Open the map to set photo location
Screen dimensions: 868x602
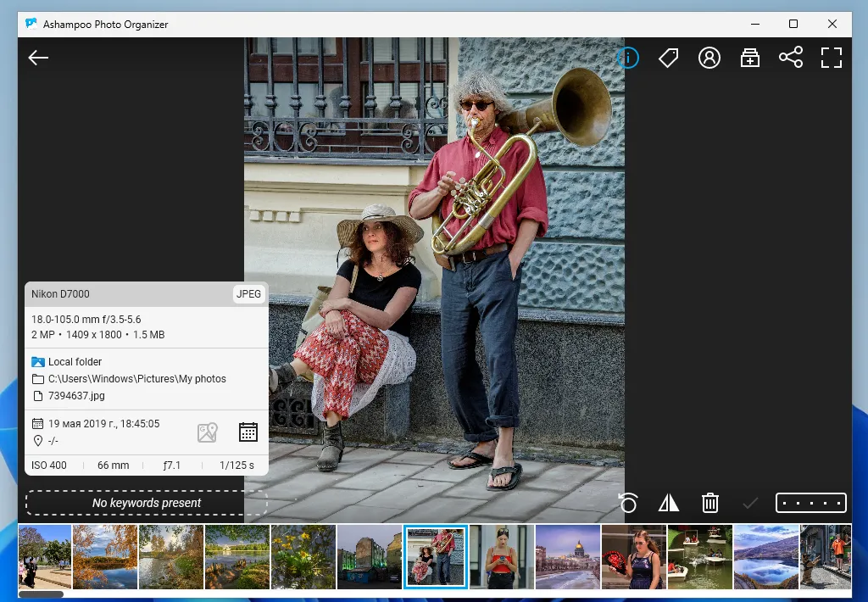(x=208, y=432)
